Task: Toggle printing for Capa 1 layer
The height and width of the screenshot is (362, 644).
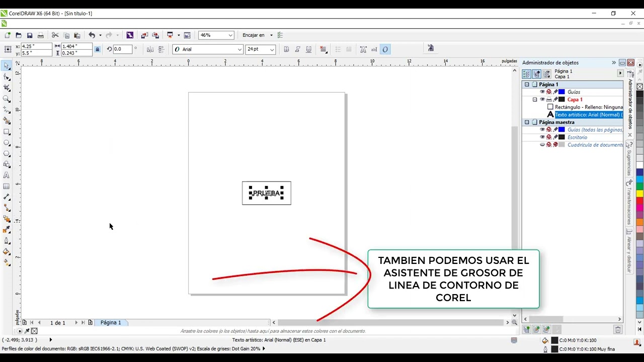Action: 549,100
